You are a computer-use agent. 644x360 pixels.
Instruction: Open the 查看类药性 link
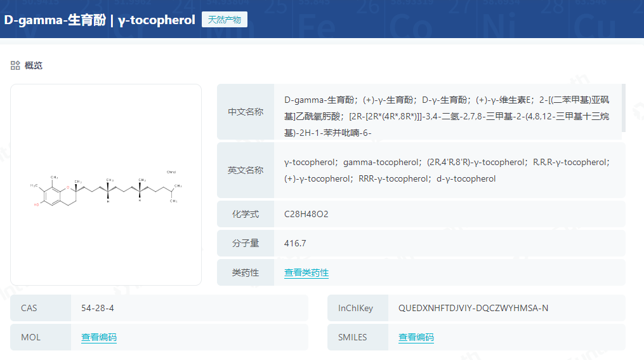(306, 272)
